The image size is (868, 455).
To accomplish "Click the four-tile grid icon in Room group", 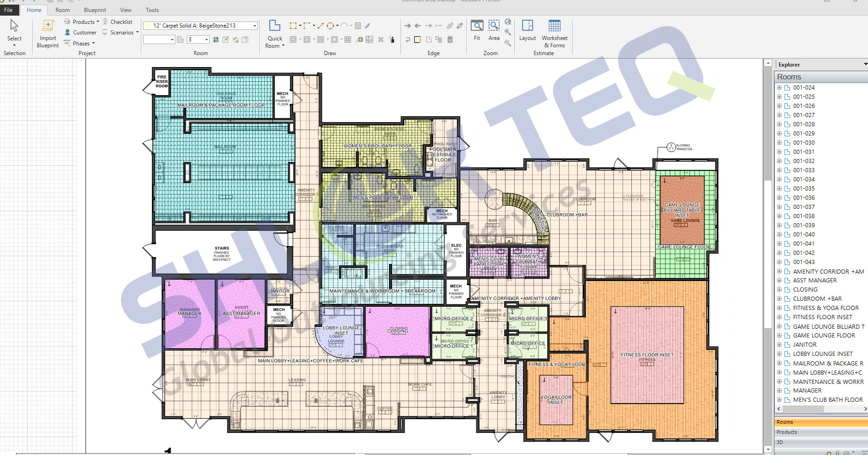I will coord(216,39).
